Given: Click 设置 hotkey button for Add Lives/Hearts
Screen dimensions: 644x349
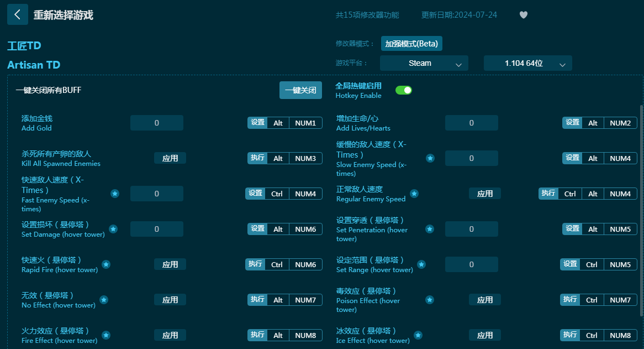Looking at the screenshot, I should pyautogui.click(x=573, y=122).
